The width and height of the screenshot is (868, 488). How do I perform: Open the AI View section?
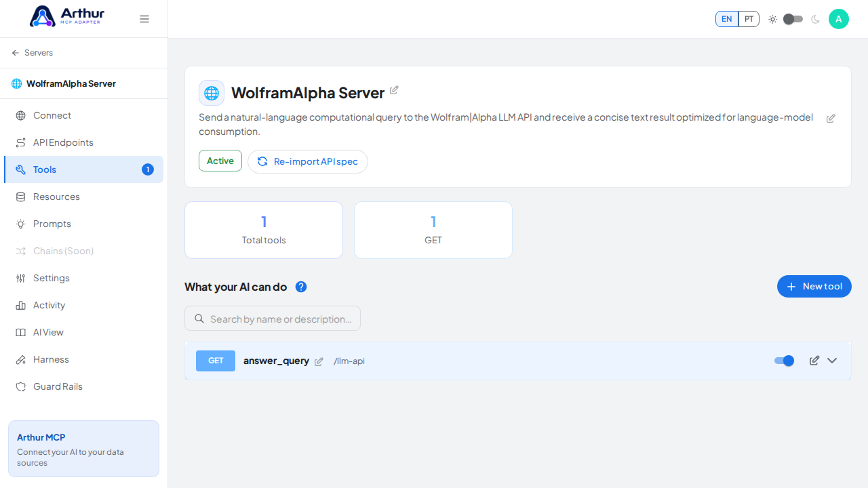83,332
